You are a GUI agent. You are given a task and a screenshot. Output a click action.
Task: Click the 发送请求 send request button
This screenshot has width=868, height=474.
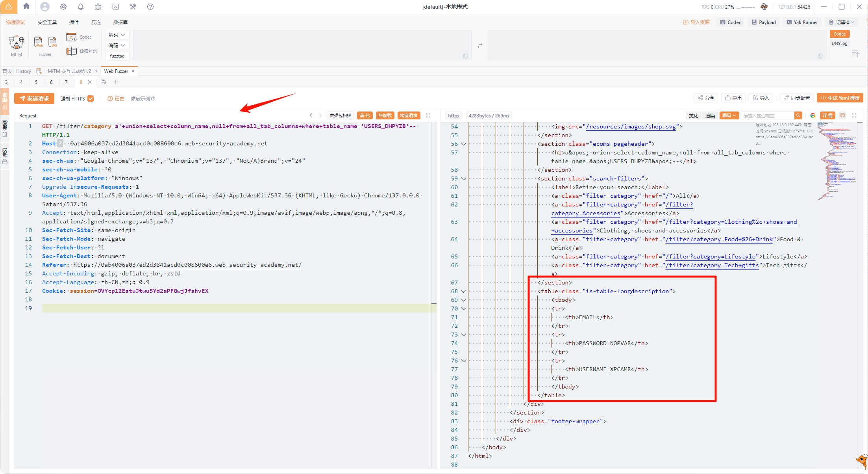point(34,99)
